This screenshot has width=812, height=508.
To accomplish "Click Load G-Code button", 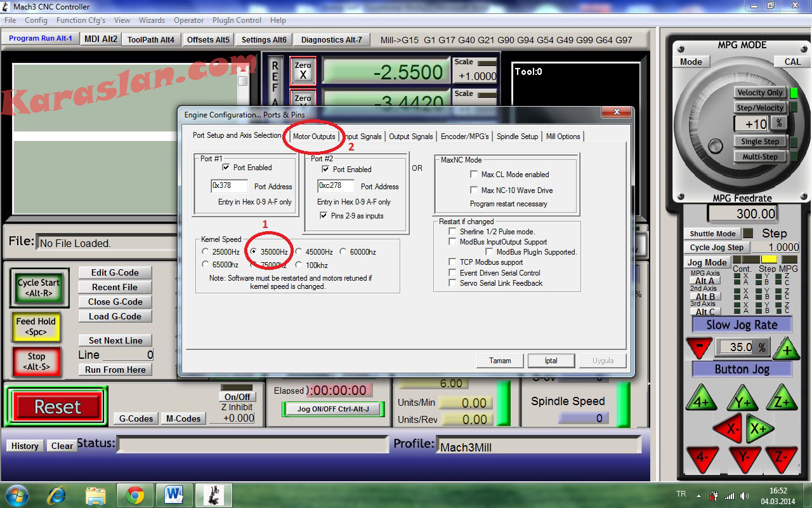I will tap(115, 316).
